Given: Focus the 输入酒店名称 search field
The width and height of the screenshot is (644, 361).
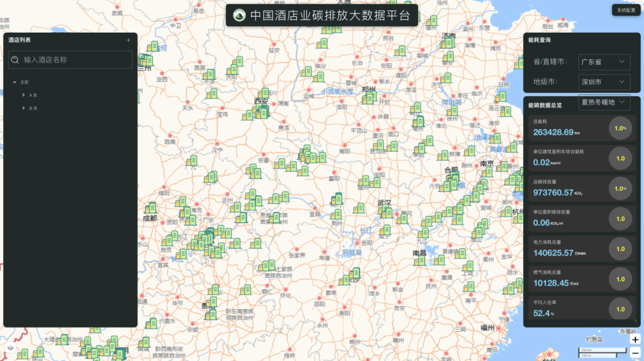Looking at the screenshot, I should [70, 60].
